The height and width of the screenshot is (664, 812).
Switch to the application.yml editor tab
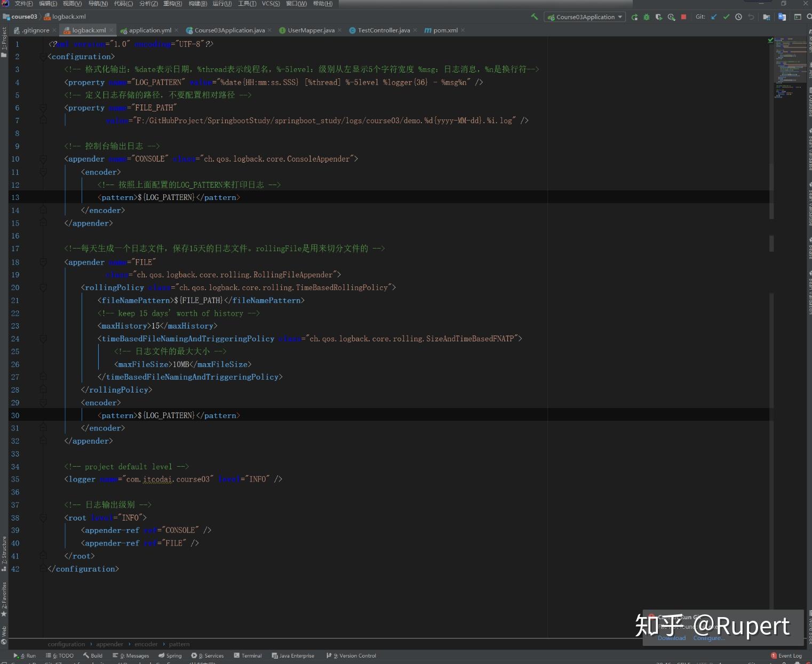point(149,30)
